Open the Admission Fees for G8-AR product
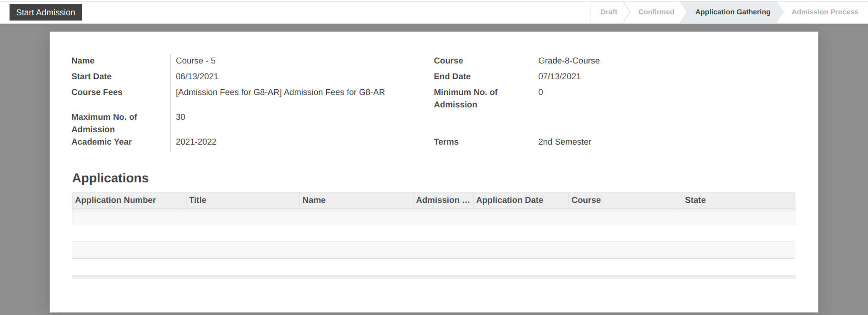This screenshot has width=868, height=315. pos(280,92)
